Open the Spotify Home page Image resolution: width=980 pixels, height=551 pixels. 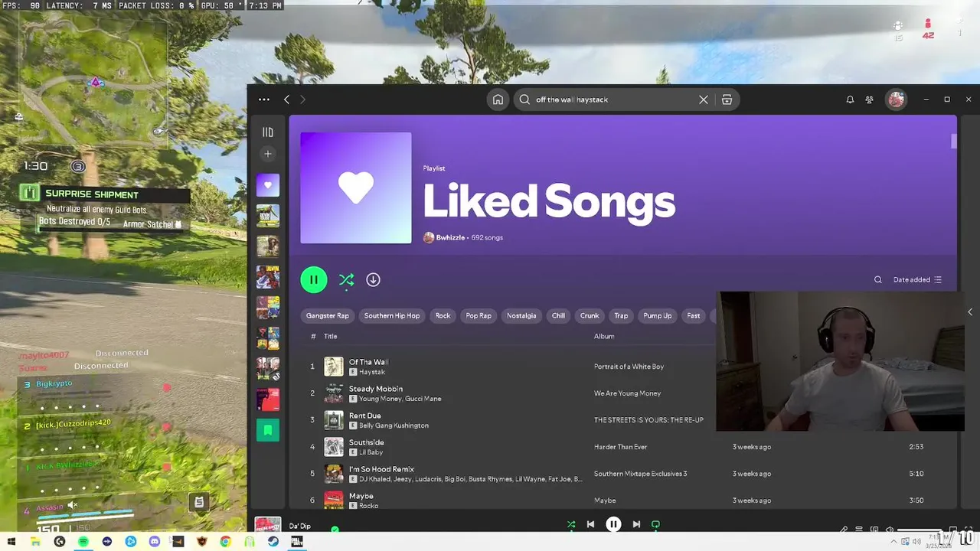pos(498,99)
